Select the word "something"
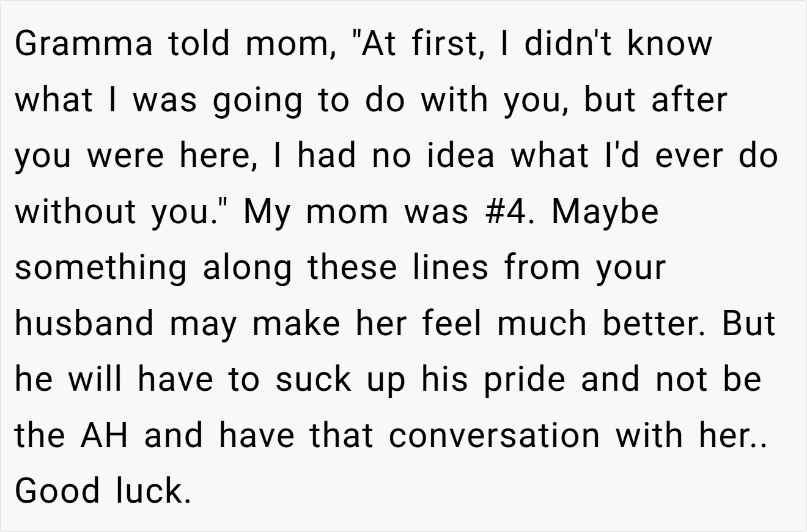807x532 pixels. point(100,267)
